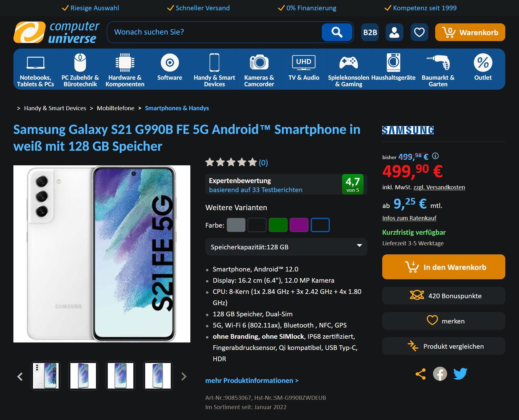Select the green color variant

(x=278, y=225)
